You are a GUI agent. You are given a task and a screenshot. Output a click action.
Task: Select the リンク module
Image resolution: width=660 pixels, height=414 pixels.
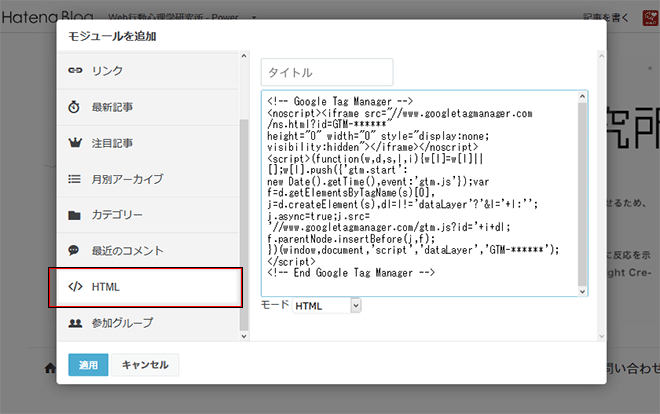148,71
